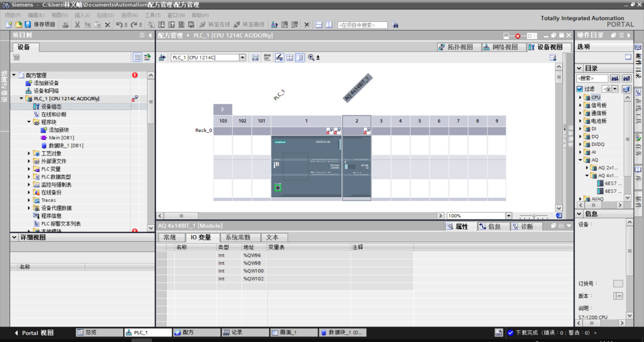Collapse the 目录 catalog section
This screenshot has width=644, height=342.
(579, 68)
